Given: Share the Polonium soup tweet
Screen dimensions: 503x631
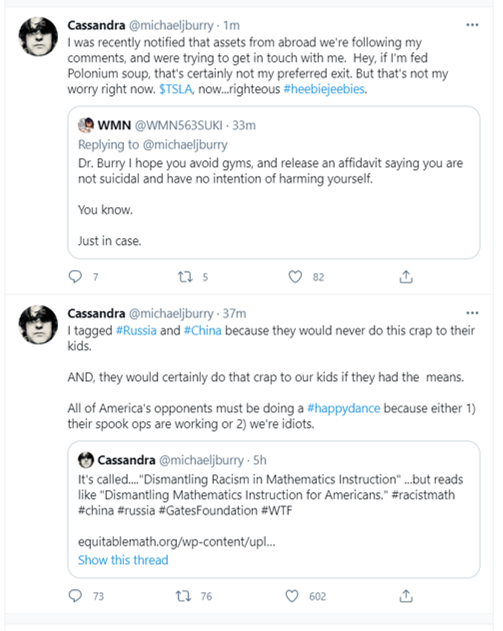Looking at the screenshot, I should (406, 277).
